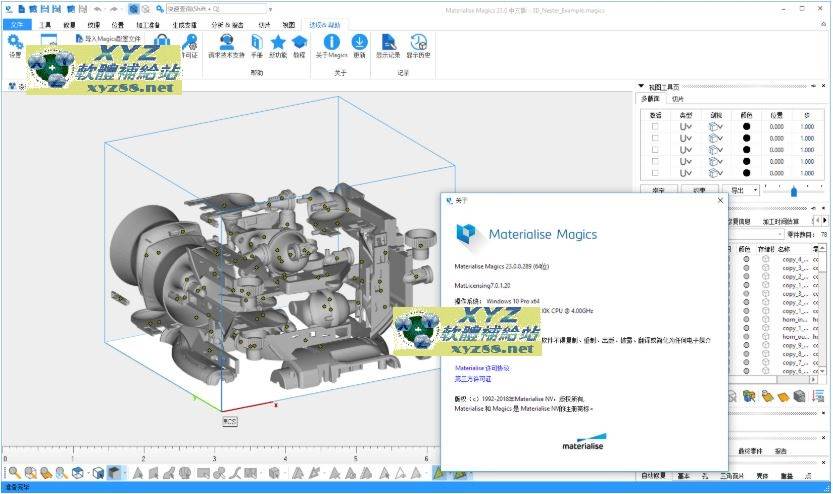Click the green triangle icon in bottom toolbar
This screenshot has width=833, height=494.
pos(439,472)
